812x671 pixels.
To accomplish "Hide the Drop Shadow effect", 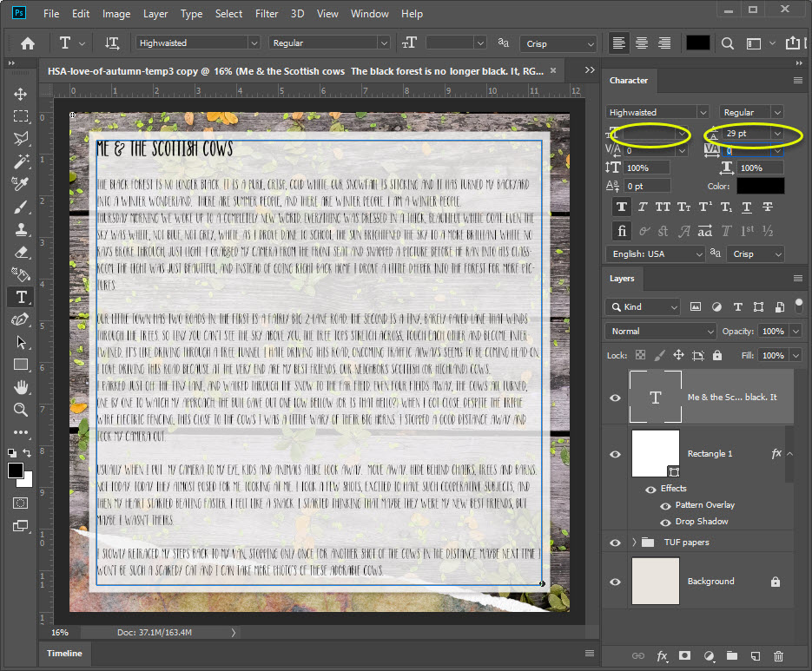I will (665, 523).
